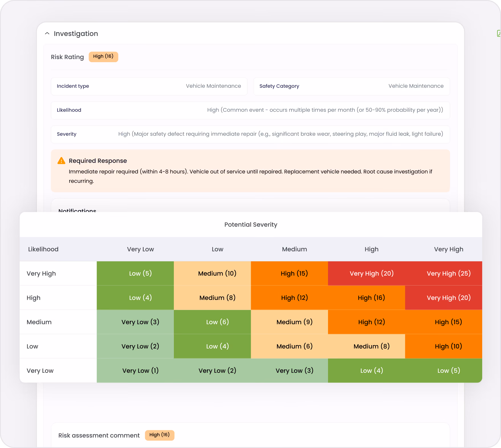Select the Low (6) matrix cell
This screenshot has height=448, width=501.
click(x=212, y=322)
